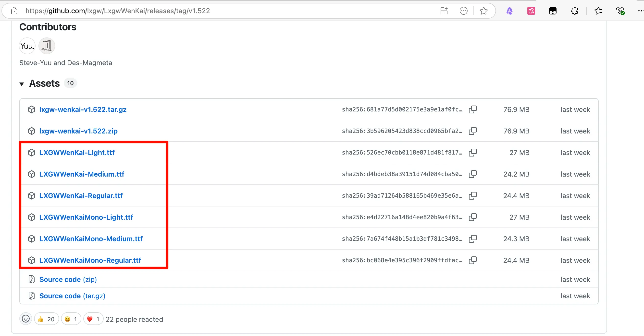Open the Des-Magmeta contributor avatar

pyautogui.click(x=47, y=46)
